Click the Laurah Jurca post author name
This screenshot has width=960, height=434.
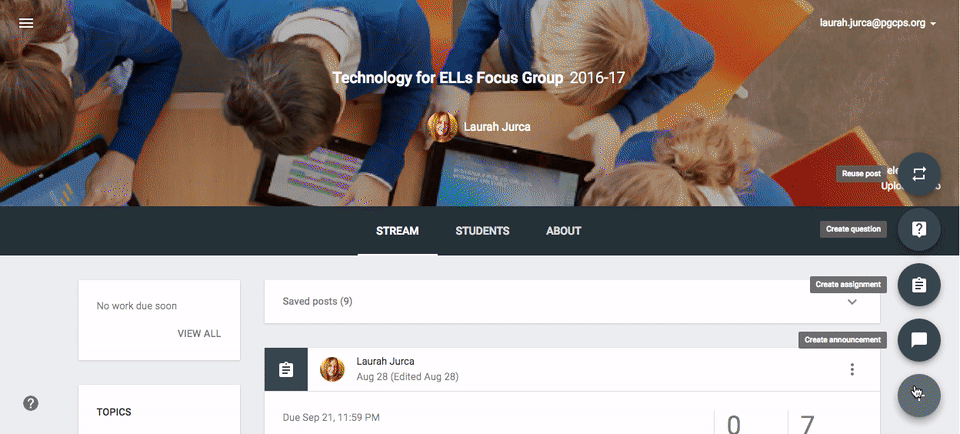tap(385, 361)
